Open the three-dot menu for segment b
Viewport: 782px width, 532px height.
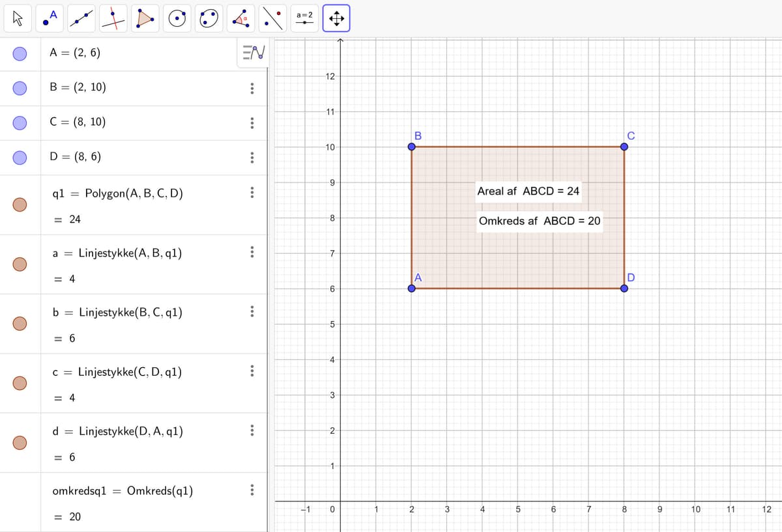coord(252,312)
